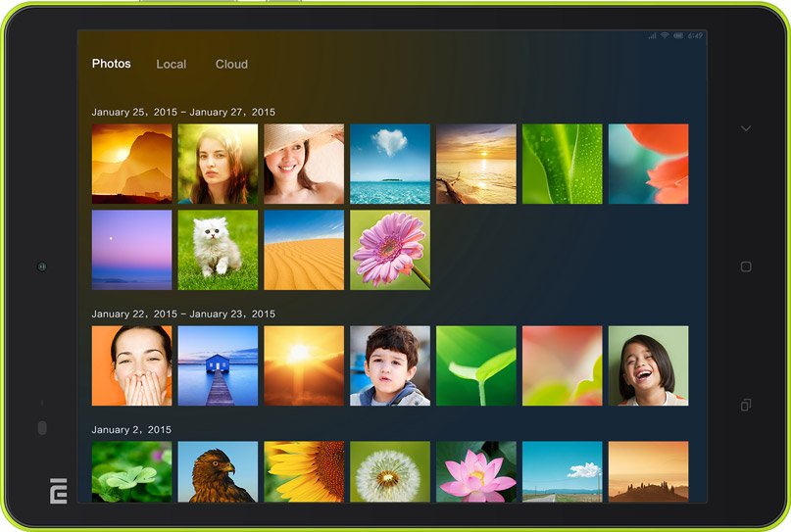Open the blue boathouse pier photo
The width and height of the screenshot is (791, 532).
point(218,365)
